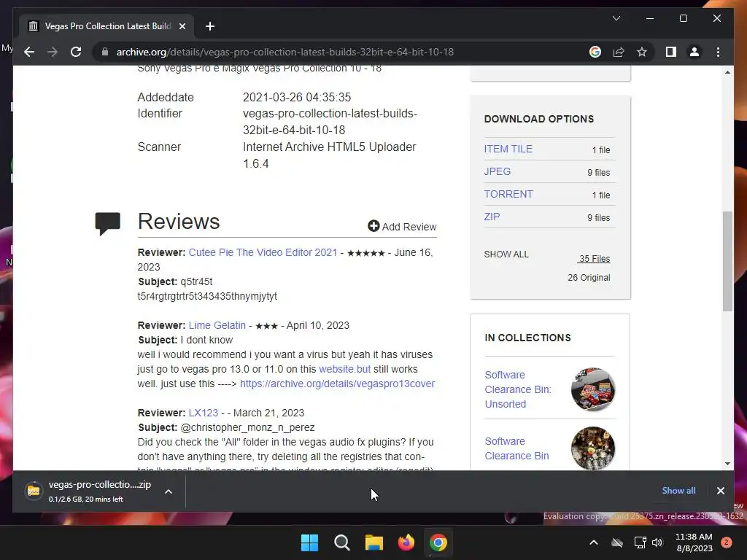Click the 26 Original text
Screen dimensions: 747x560
coord(589,278)
